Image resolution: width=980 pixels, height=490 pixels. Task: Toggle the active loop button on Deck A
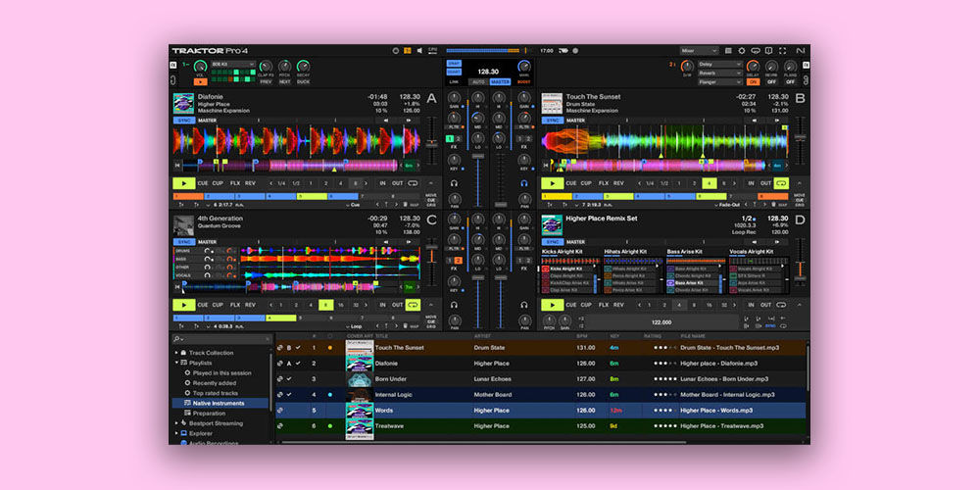(413, 183)
